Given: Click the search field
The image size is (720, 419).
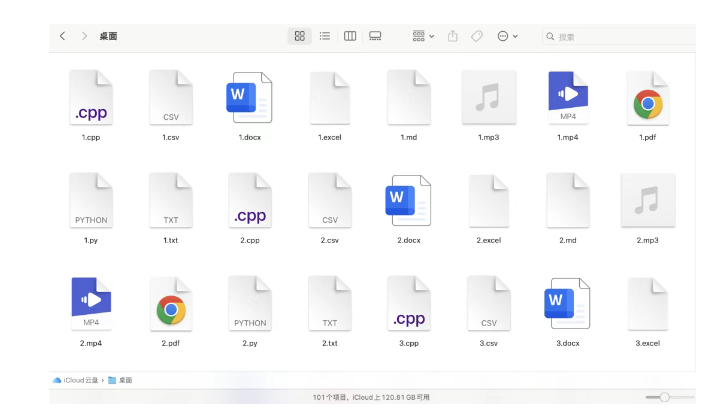Looking at the screenshot, I should coord(619,36).
